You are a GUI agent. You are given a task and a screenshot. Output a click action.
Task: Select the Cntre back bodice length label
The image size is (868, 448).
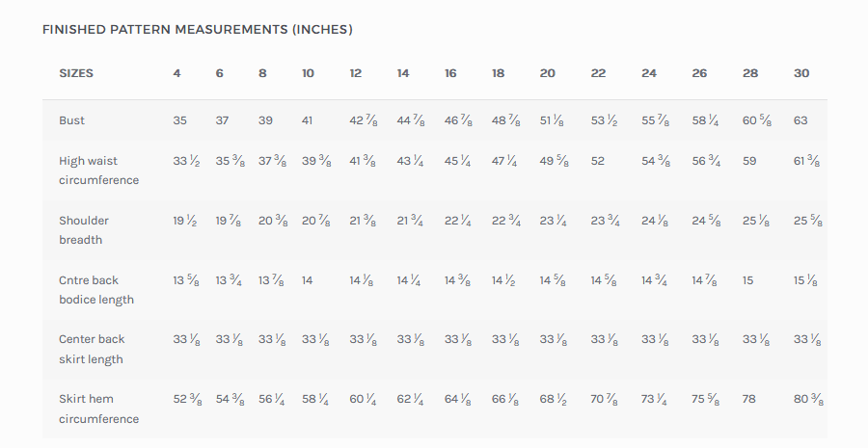(x=96, y=290)
